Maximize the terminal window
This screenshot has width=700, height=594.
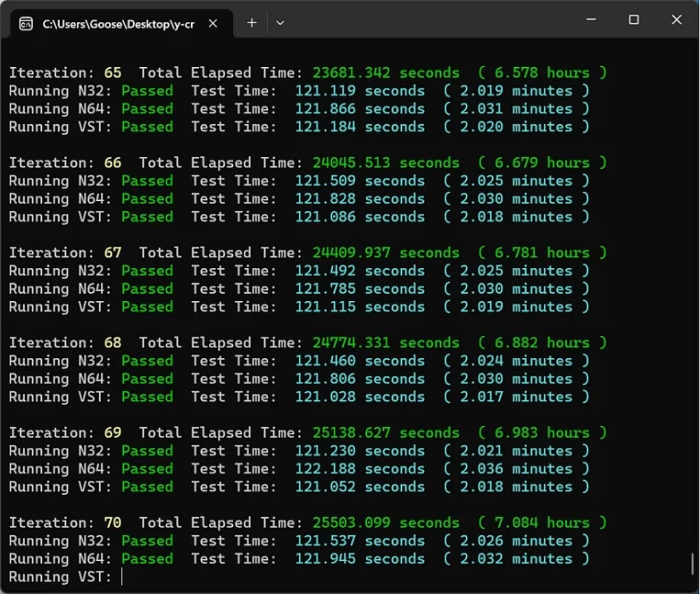coord(633,19)
